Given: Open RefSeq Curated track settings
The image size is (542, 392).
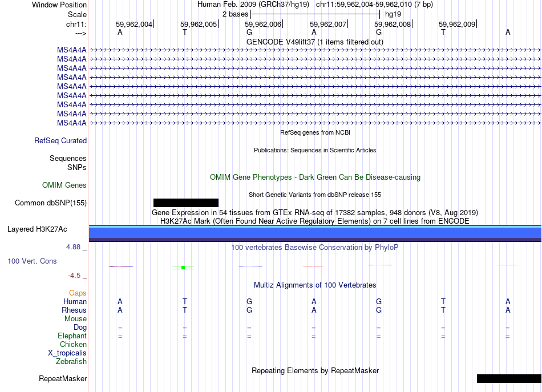Looking at the screenshot, I should pyautogui.click(x=60, y=141).
